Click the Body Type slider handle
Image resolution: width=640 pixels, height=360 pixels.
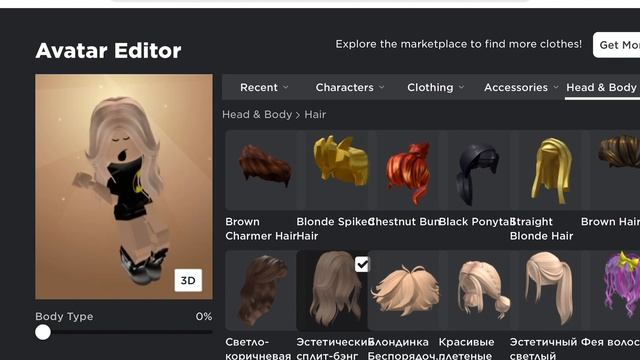(x=43, y=332)
